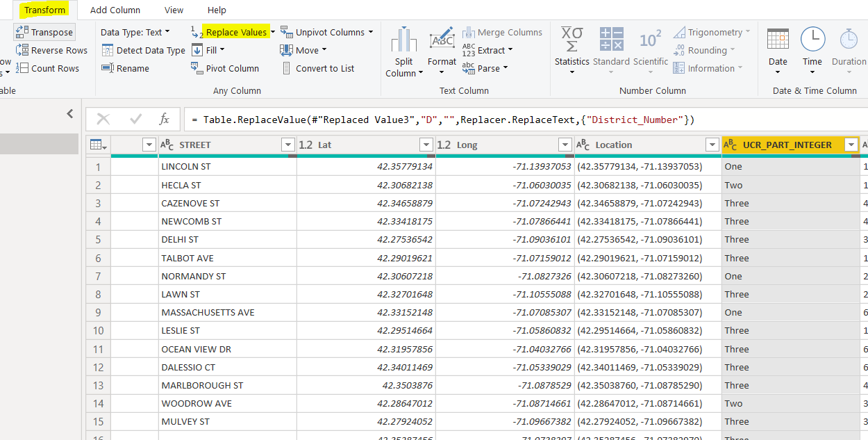Click inside the formula bar text
868x440 pixels.
pos(442,120)
